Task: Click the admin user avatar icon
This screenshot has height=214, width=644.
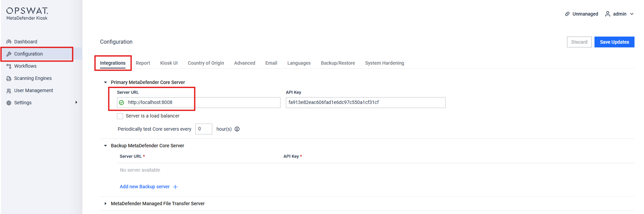Action: tap(608, 14)
